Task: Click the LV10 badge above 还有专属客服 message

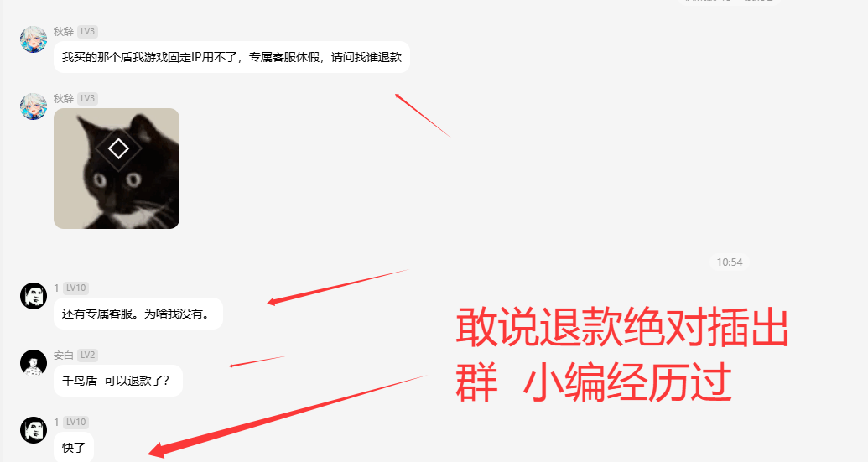Action: pos(75,288)
